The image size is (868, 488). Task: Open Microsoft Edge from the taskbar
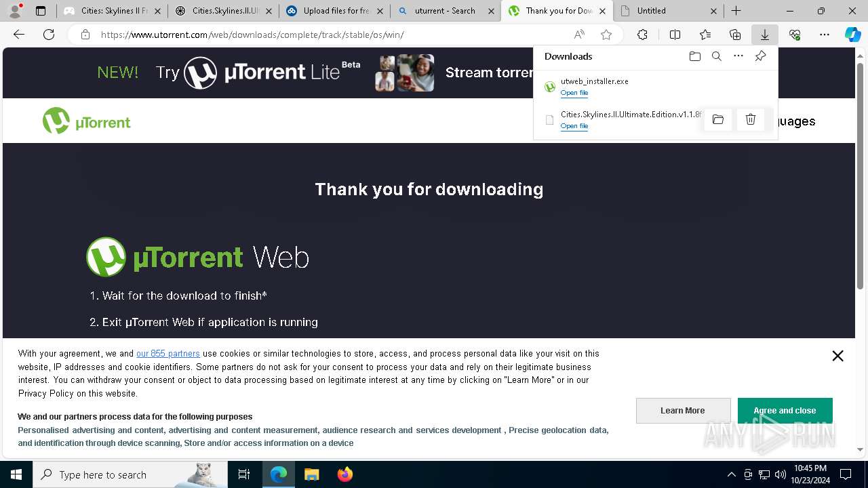click(x=279, y=474)
